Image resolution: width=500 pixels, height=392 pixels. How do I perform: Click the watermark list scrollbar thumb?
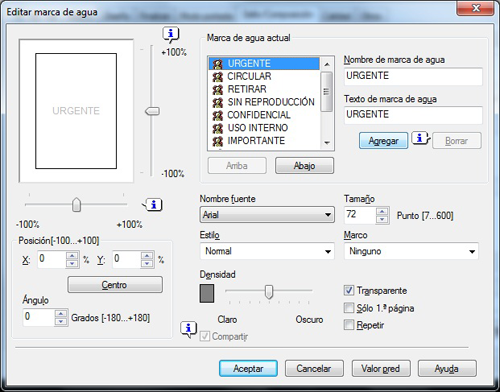326,91
